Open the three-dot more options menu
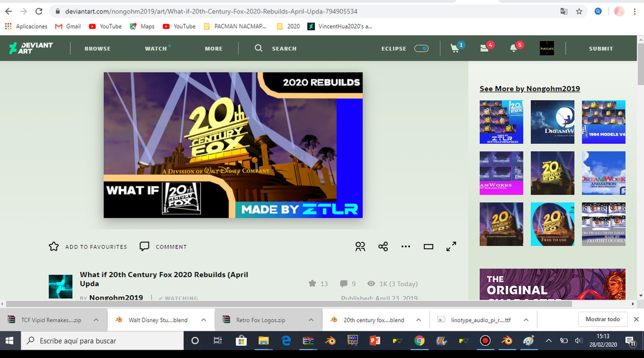Screen dimensions: 644x358 point(406,246)
